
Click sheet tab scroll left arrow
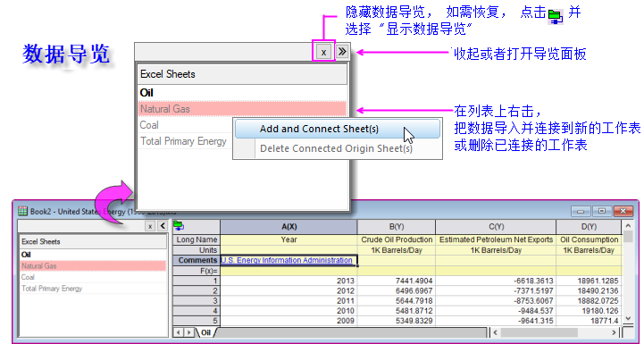[x=179, y=332]
